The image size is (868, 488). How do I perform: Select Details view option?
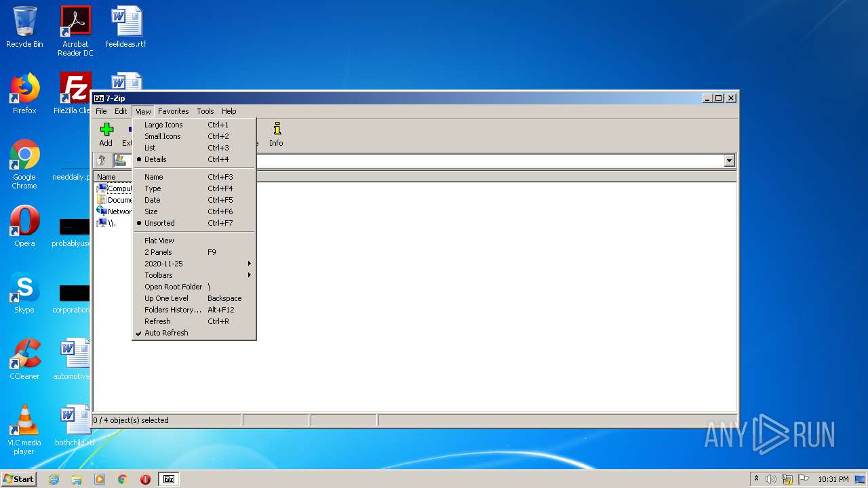pyautogui.click(x=194, y=159)
